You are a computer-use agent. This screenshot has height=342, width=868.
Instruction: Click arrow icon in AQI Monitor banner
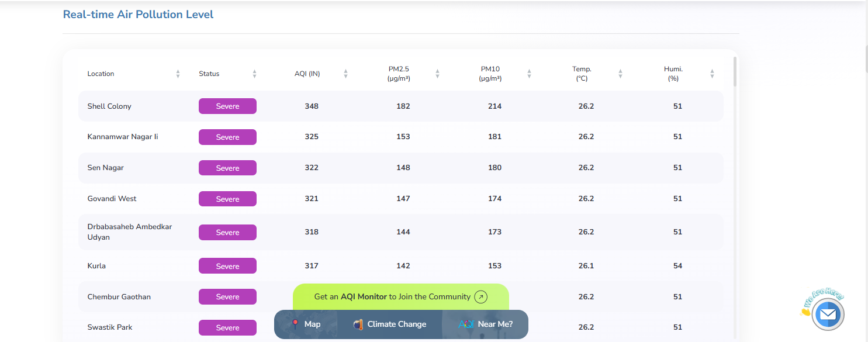pos(480,297)
